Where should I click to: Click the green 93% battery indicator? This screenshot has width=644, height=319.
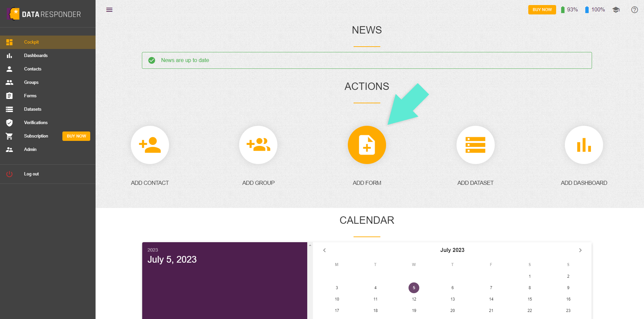[569, 10]
